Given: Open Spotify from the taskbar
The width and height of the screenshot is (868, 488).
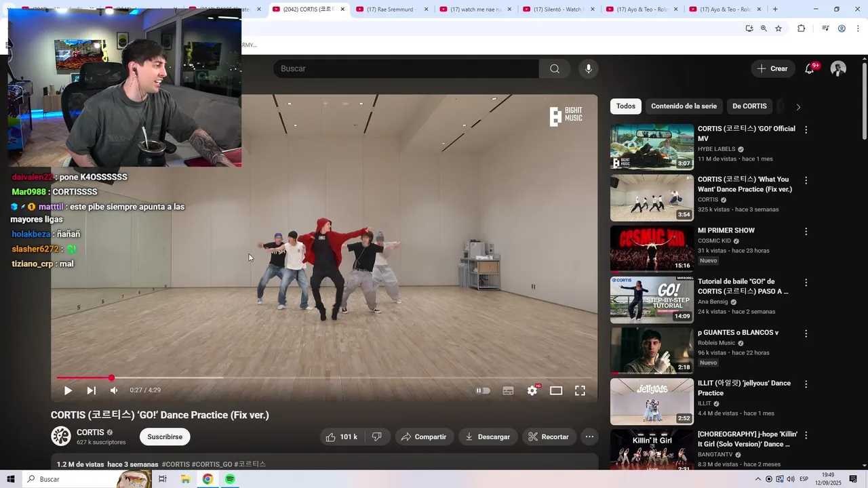Looking at the screenshot, I should (230, 479).
